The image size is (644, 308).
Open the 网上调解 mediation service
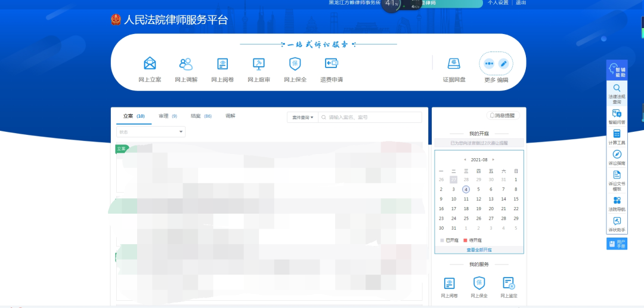click(186, 70)
